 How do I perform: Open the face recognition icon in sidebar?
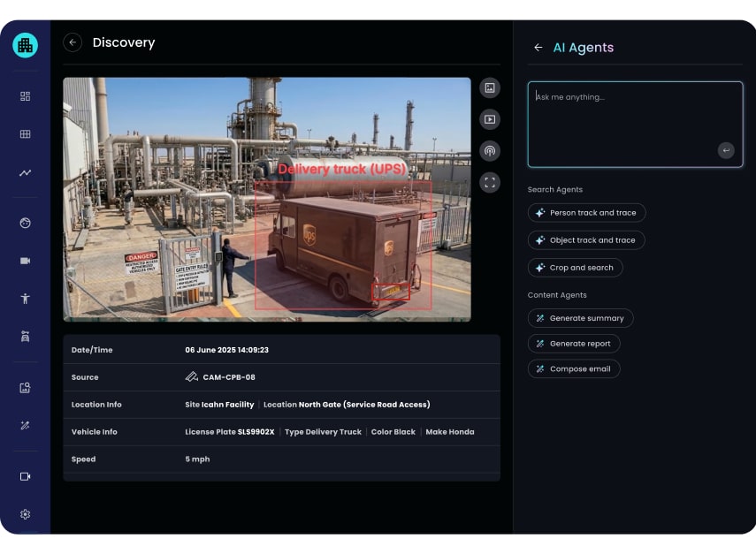(25, 223)
